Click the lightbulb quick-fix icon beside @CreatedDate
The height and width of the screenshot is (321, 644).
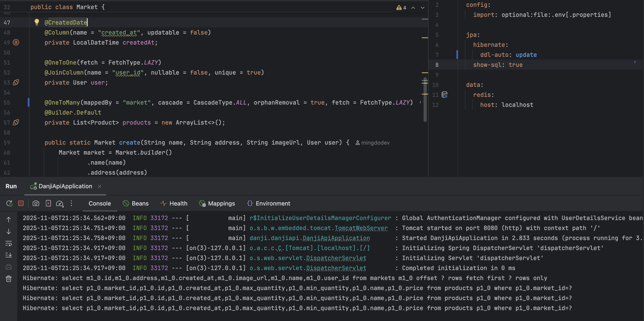click(37, 22)
